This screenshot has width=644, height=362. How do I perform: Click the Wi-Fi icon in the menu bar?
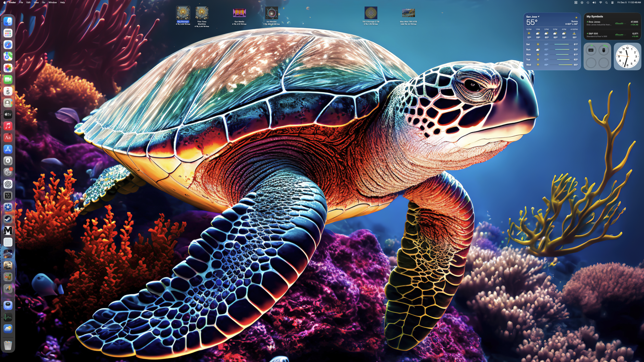click(x=601, y=3)
